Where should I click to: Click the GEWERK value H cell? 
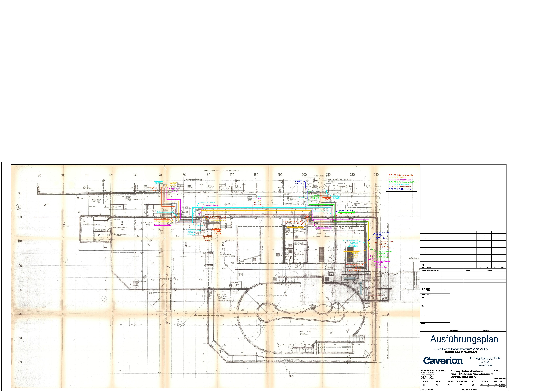(424, 385)
